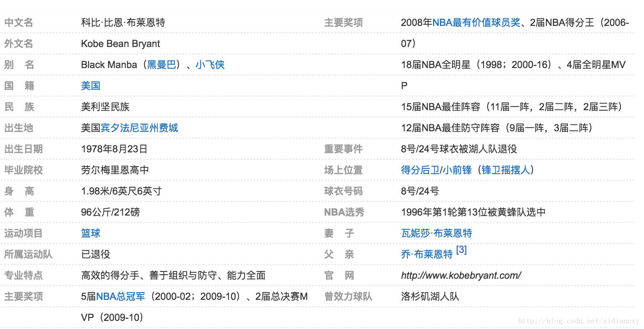Click the 专业特点 field label
The image size is (644, 329).
coord(23,276)
